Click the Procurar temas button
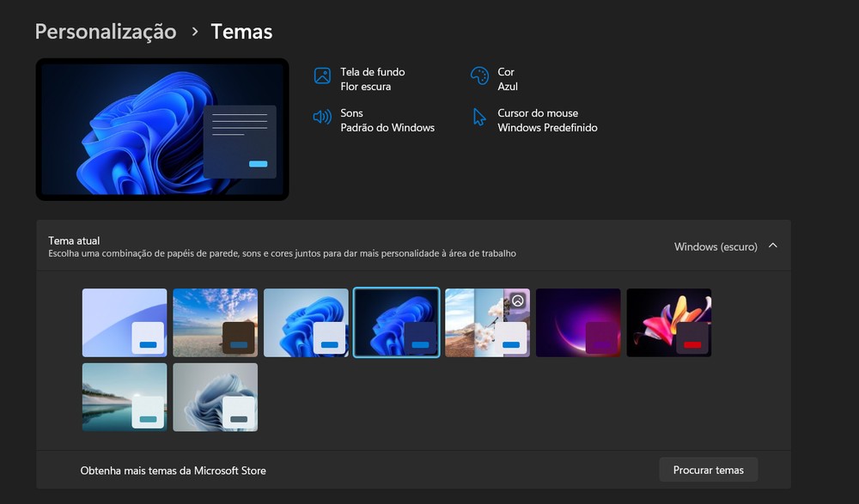Image resolution: width=859 pixels, height=504 pixels. click(x=708, y=470)
